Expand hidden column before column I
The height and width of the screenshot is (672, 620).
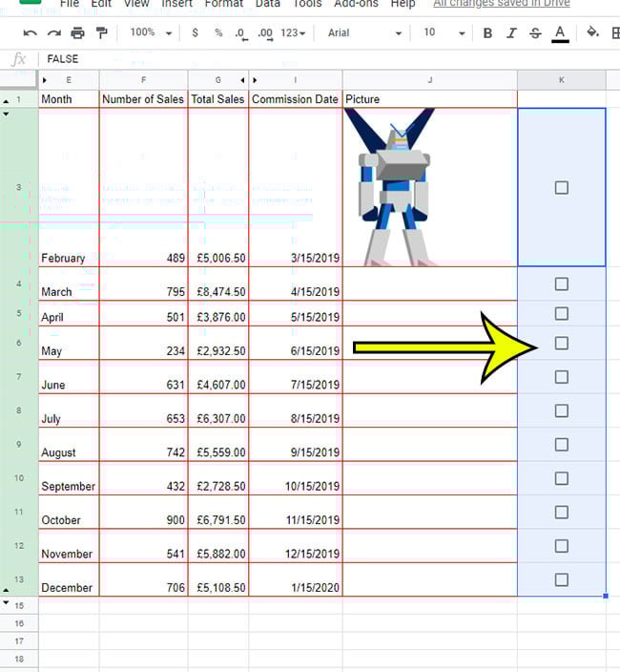255,80
